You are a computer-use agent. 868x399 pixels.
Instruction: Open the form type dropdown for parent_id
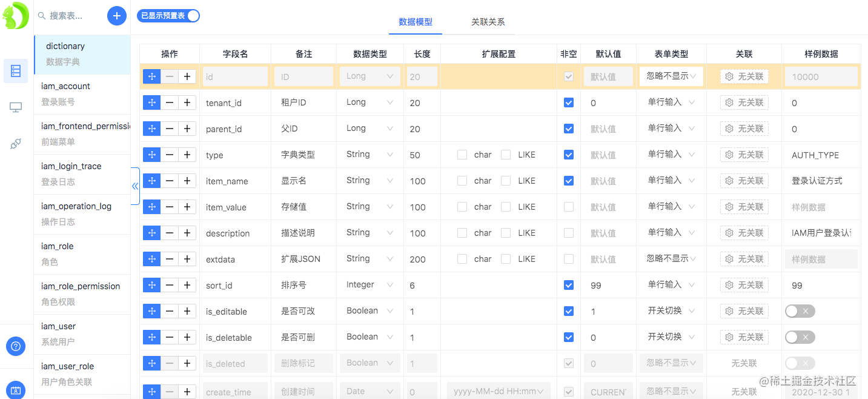(x=671, y=129)
